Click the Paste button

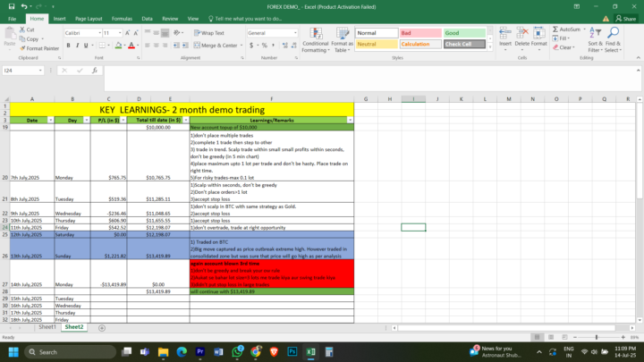click(10, 38)
